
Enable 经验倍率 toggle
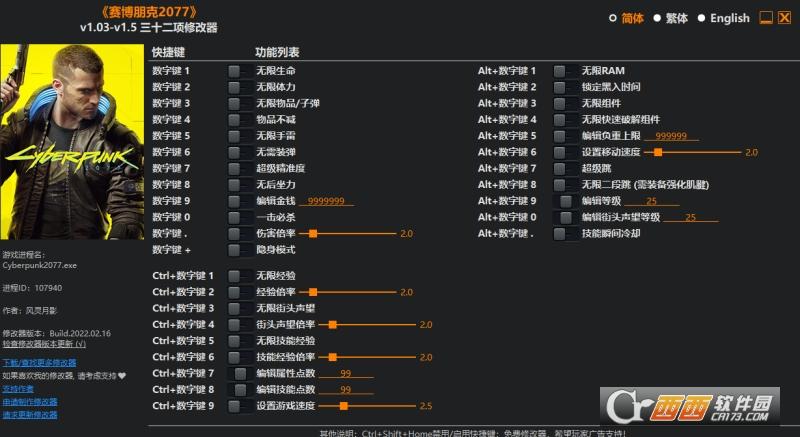239,292
